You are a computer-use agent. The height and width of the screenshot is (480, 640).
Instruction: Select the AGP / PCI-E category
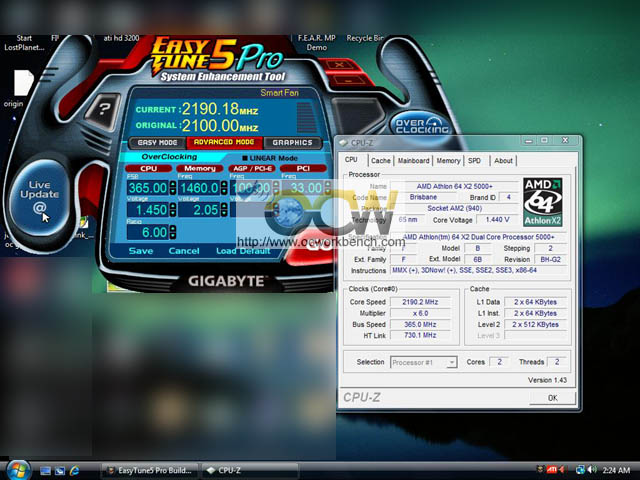pos(251,168)
